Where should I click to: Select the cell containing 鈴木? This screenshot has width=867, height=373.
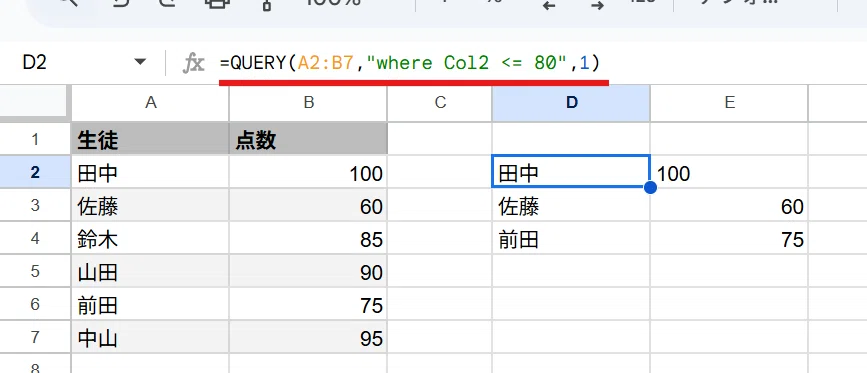[150, 238]
